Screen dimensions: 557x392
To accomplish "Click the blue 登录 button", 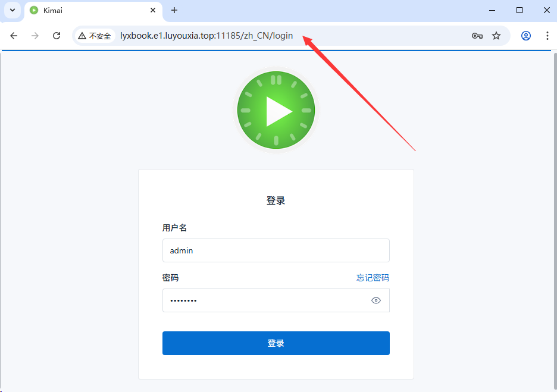I will (x=276, y=343).
